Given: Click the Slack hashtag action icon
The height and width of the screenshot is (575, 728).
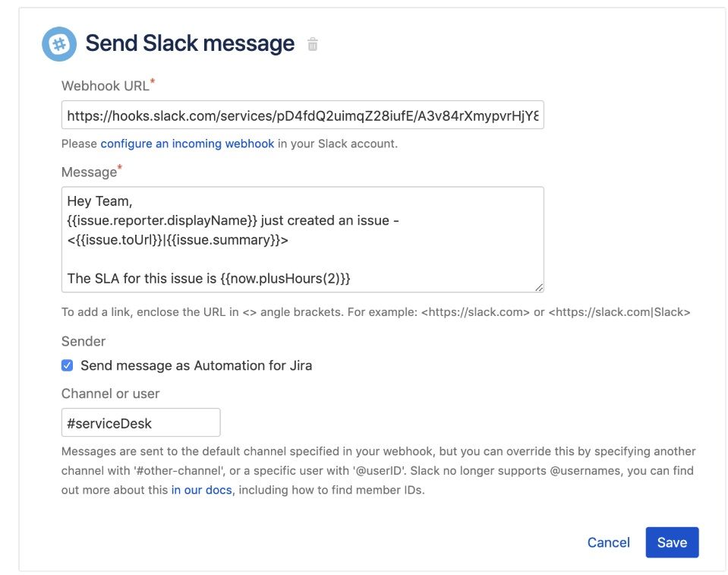Looking at the screenshot, I should 59,44.
